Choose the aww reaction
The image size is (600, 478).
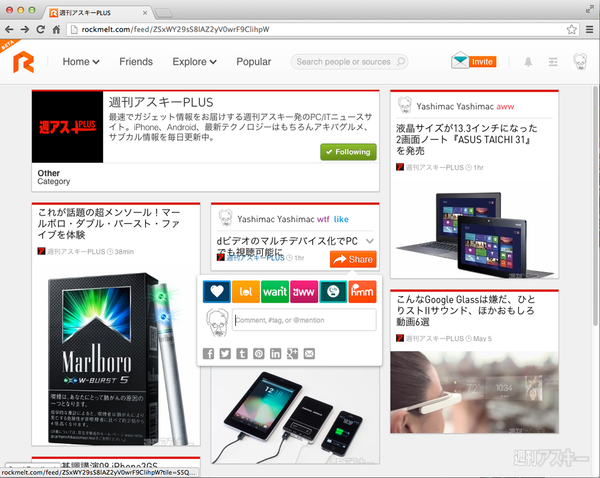pos(304,292)
